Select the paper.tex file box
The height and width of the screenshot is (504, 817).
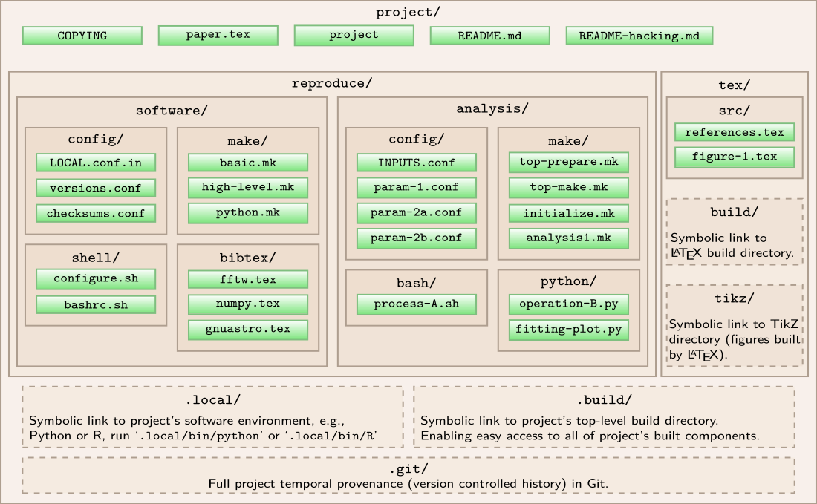218,35
